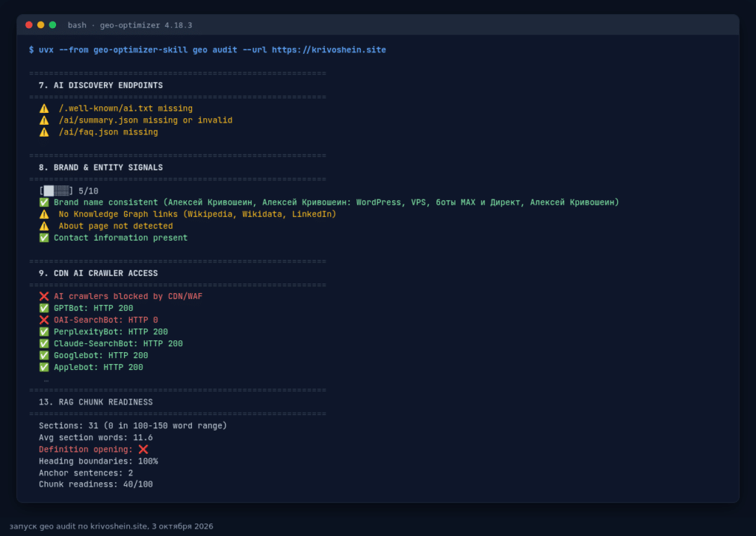Click the URL https://krivoshein.site in the command
Image resolution: width=756 pixels, height=536 pixels.
pos(329,49)
